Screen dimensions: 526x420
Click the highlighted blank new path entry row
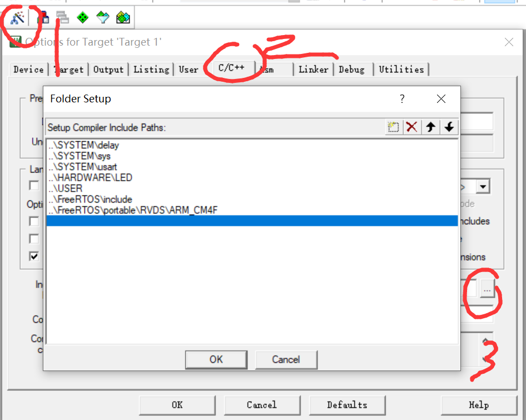pyautogui.click(x=252, y=221)
